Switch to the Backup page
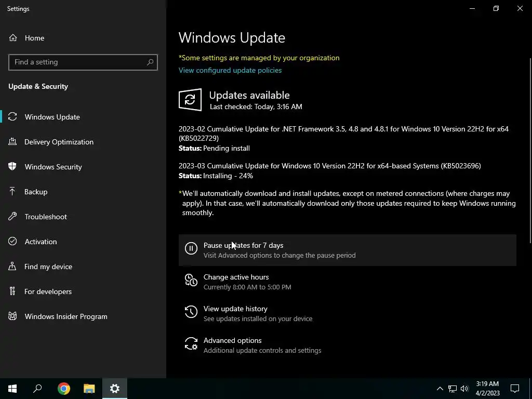Screen dimensions: 532x399 [83, 192]
